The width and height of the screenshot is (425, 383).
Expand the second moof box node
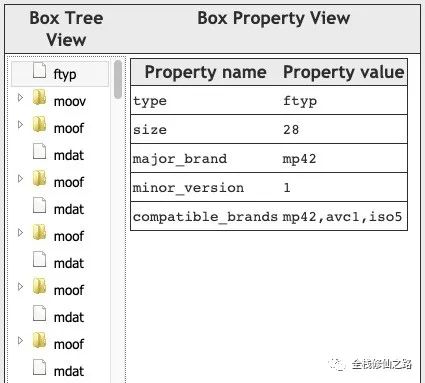20,179
